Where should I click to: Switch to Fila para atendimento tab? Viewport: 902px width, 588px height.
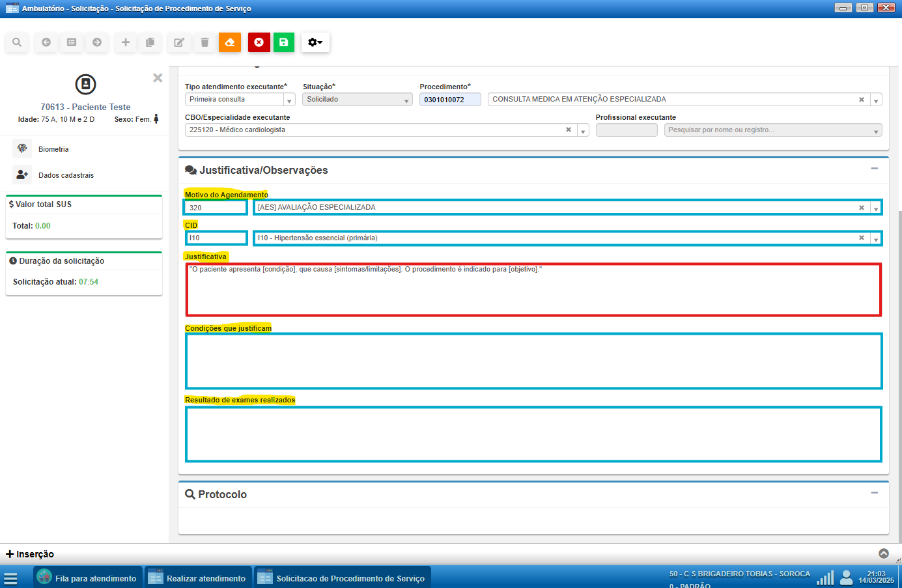[x=87, y=578]
